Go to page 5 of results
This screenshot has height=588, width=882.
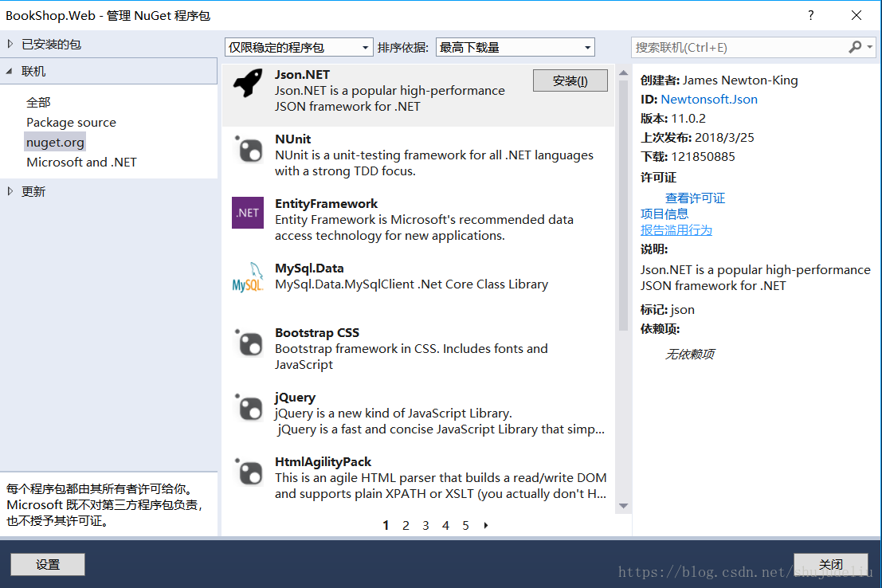466,526
